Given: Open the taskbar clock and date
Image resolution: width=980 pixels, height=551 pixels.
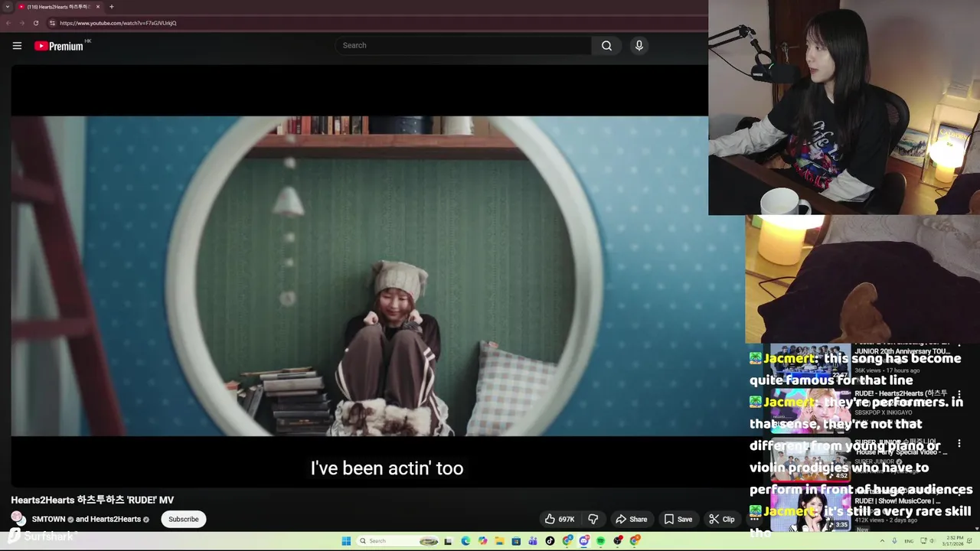Looking at the screenshot, I should click(x=953, y=541).
